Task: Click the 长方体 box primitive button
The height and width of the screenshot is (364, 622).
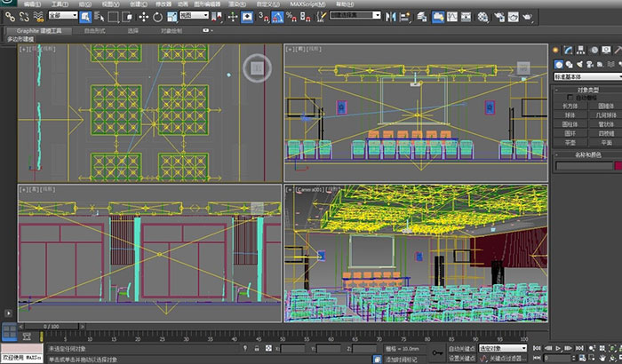Action: [570, 106]
